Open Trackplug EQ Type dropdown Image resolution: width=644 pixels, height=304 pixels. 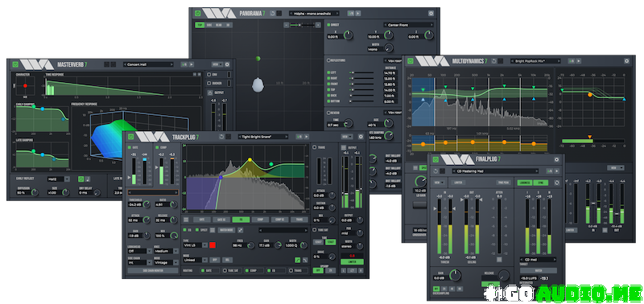pyautogui.click(x=196, y=245)
